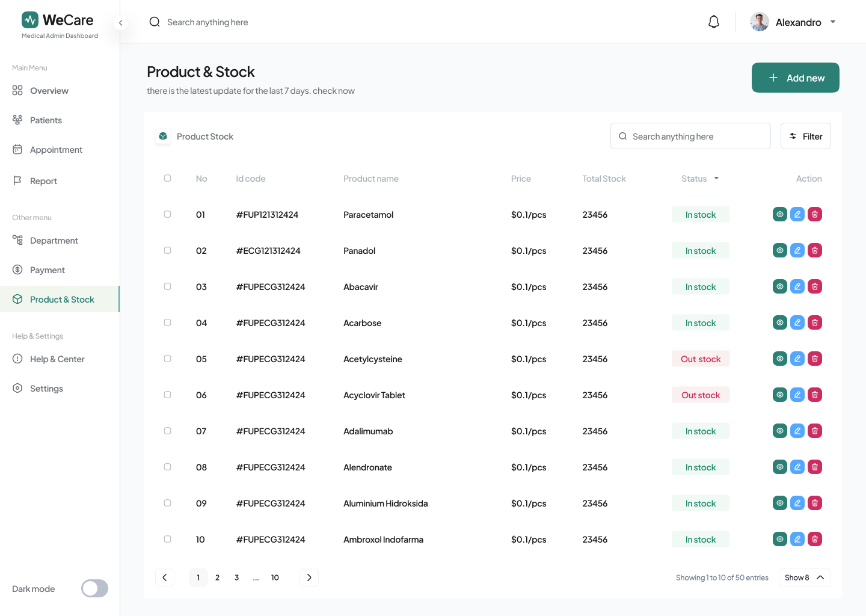Open Patients in the sidebar menu
This screenshot has height=616, width=866.
(x=46, y=120)
